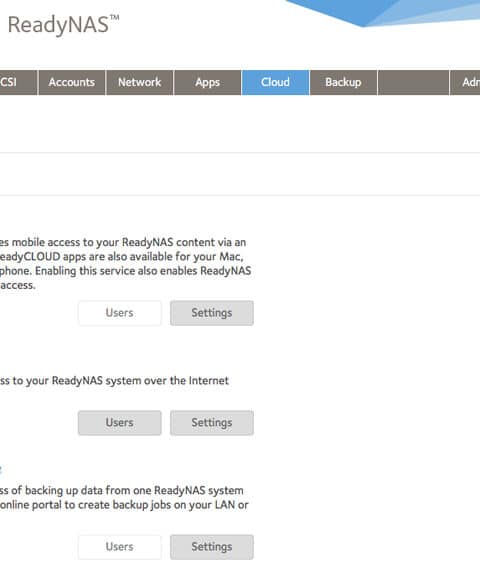Open the Accounts tab

[72, 82]
